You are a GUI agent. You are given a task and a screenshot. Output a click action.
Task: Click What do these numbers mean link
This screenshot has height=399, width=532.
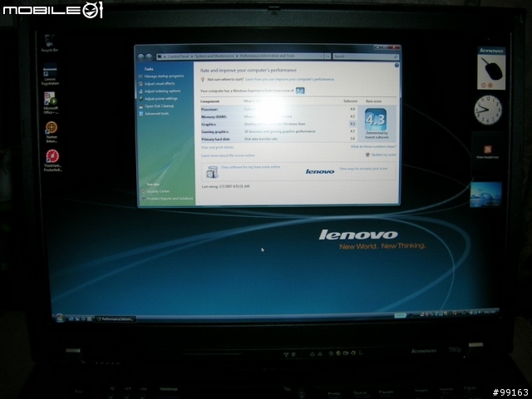click(x=373, y=146)
